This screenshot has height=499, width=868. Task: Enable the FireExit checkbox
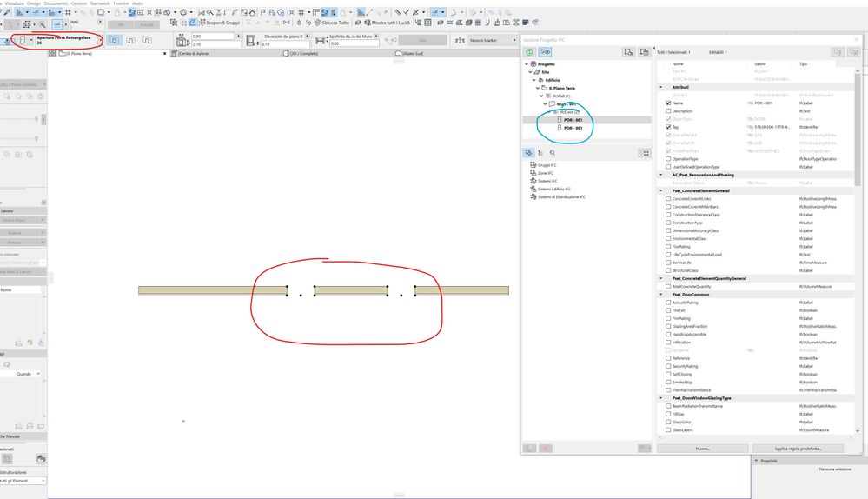668,310
